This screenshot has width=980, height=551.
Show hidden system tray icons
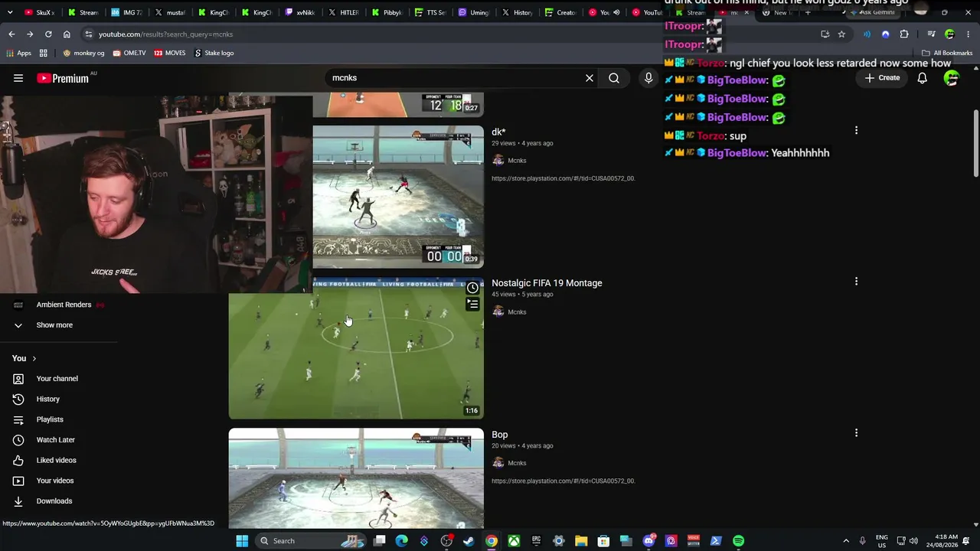point(846,541)
